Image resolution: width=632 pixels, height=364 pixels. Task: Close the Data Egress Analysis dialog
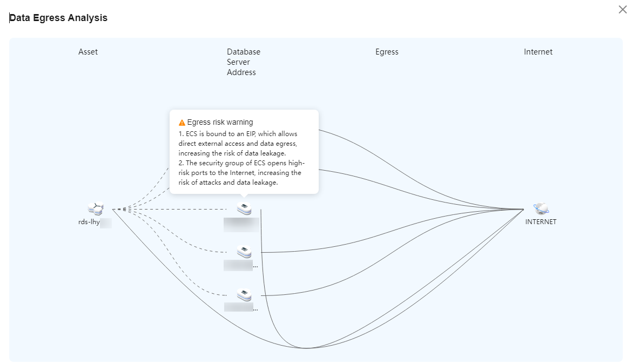click(x=622, y=10)
